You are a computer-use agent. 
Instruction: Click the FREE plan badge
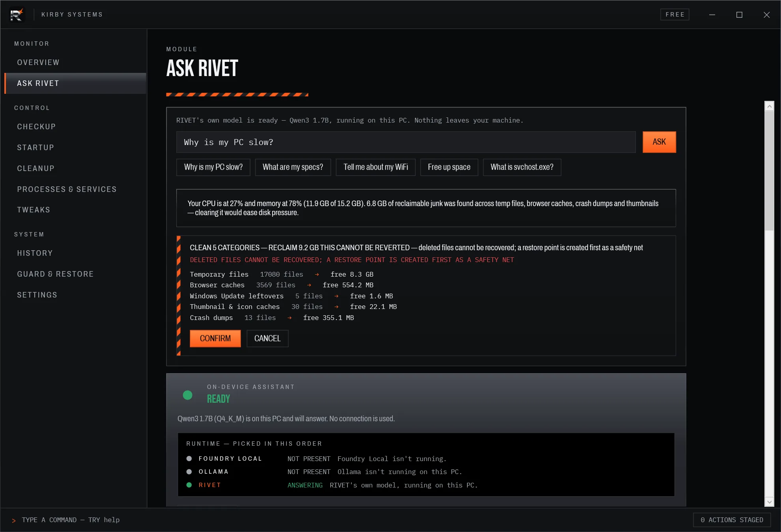coord(675,15)
